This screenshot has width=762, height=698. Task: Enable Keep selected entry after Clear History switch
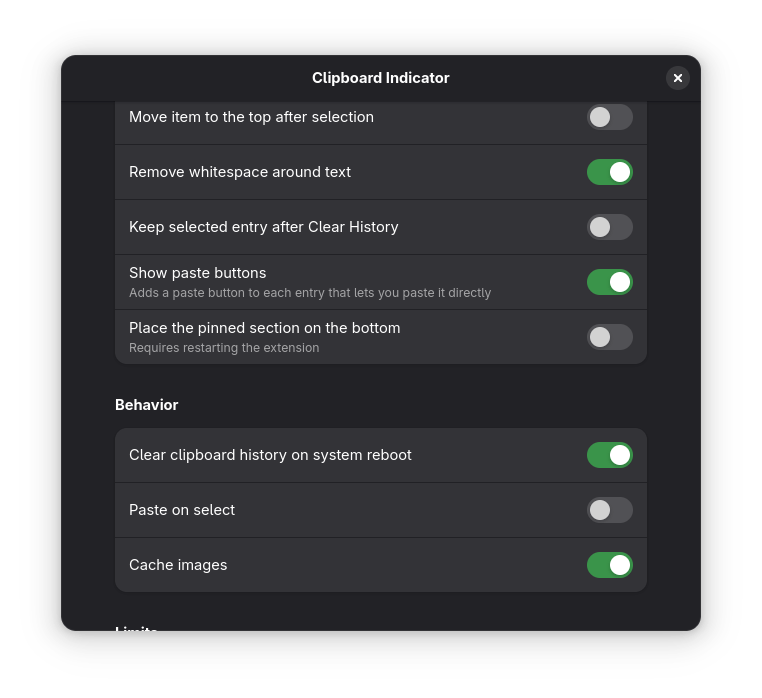[609, 227]
